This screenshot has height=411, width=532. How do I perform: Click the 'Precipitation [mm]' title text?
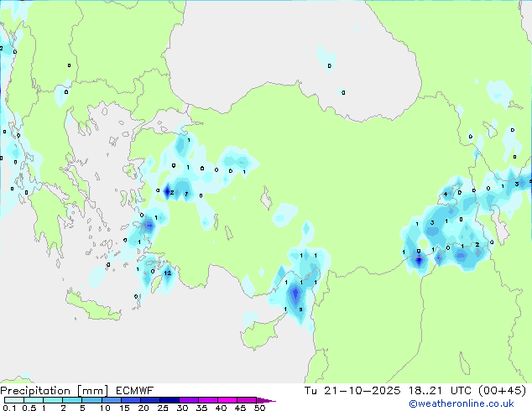click(55, 391)
